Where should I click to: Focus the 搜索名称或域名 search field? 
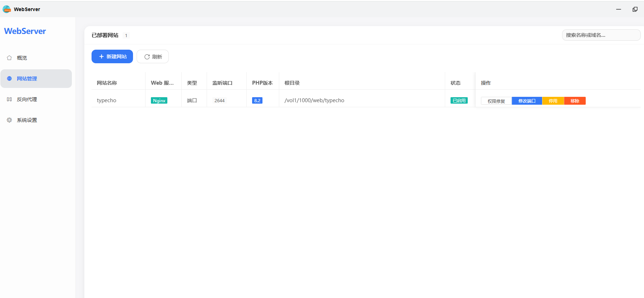601,35
